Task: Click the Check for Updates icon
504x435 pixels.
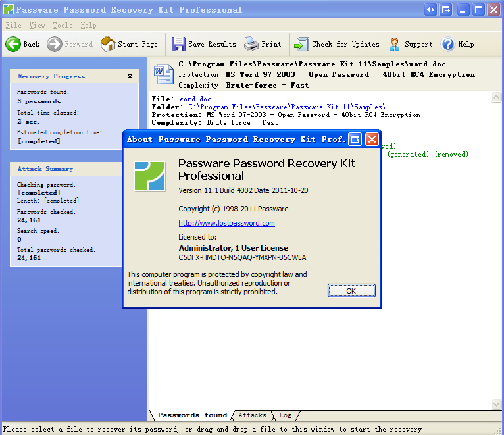Action: click(x=301, y=44)
